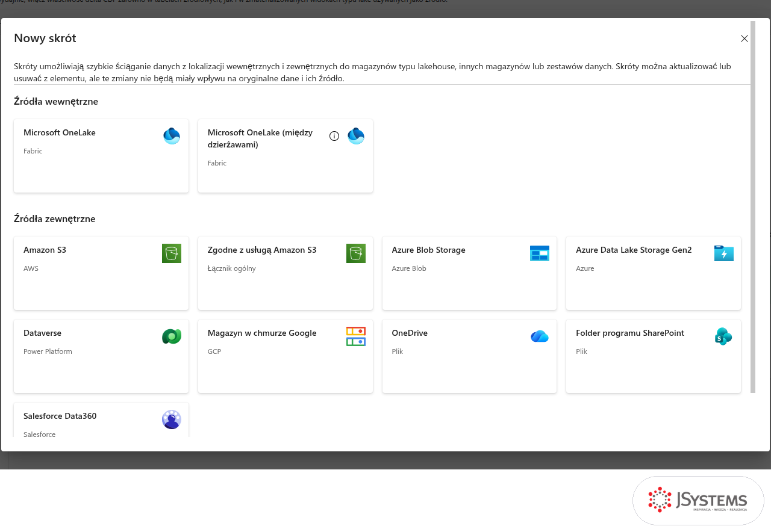771x532 pixels.
Task: Click 'Plik' subtitle under OneDrive
Action: [398, 351]
